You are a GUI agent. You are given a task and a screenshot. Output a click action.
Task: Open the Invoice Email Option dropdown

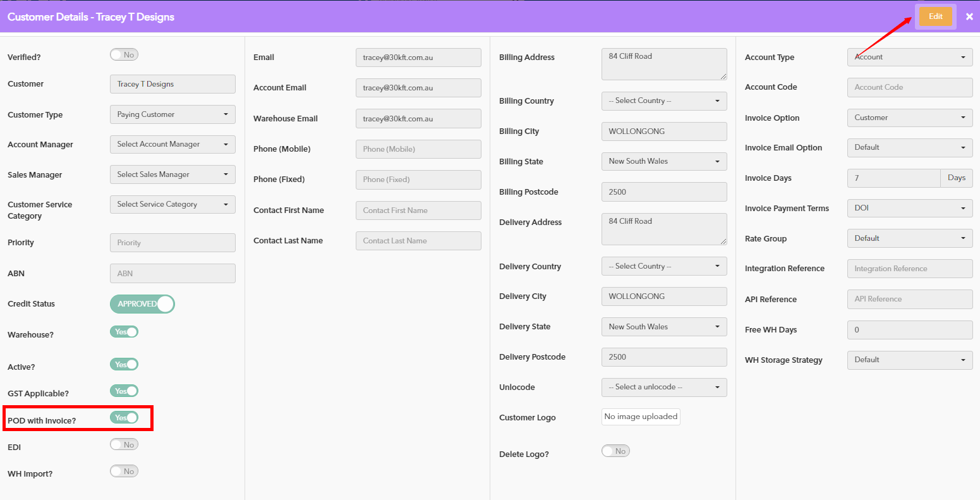pyautogui.click(x=910, y=147)
